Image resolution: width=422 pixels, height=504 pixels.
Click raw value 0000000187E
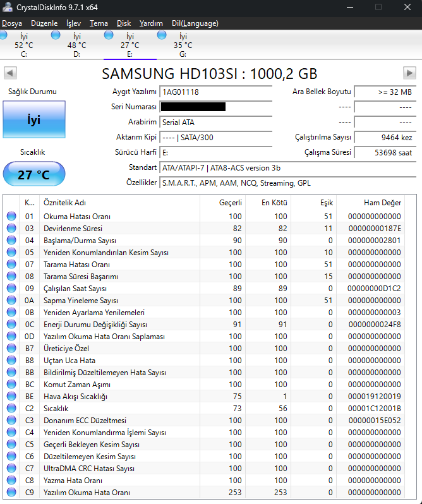click(375, 229)
